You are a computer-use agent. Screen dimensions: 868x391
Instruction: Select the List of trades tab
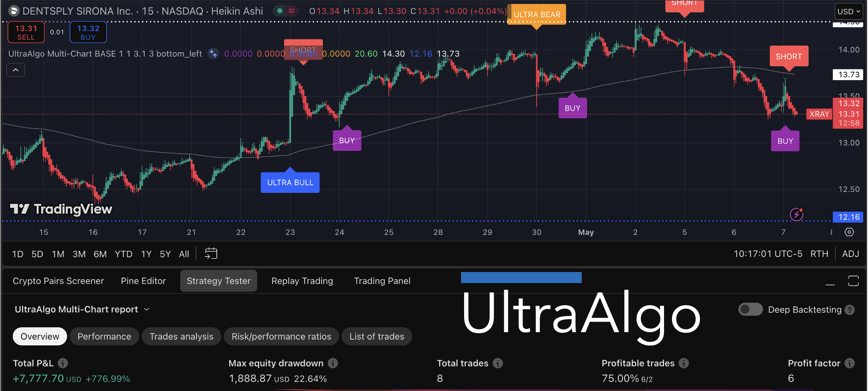pos(377,337)
